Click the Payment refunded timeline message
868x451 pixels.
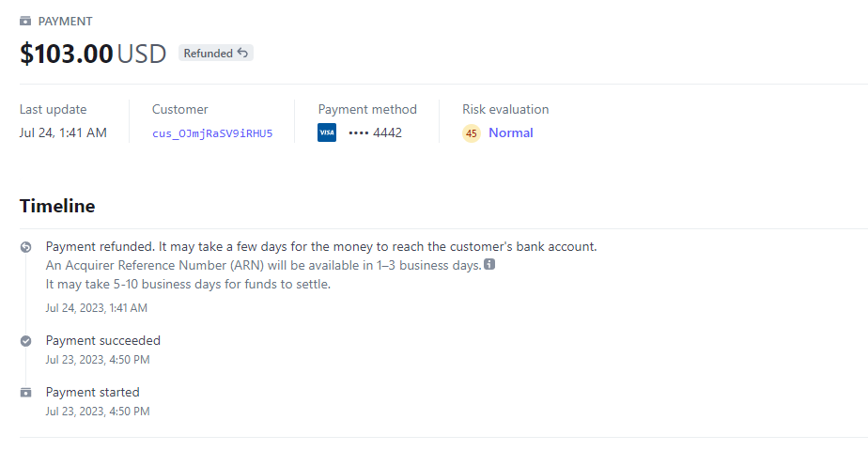click(321, 247)
